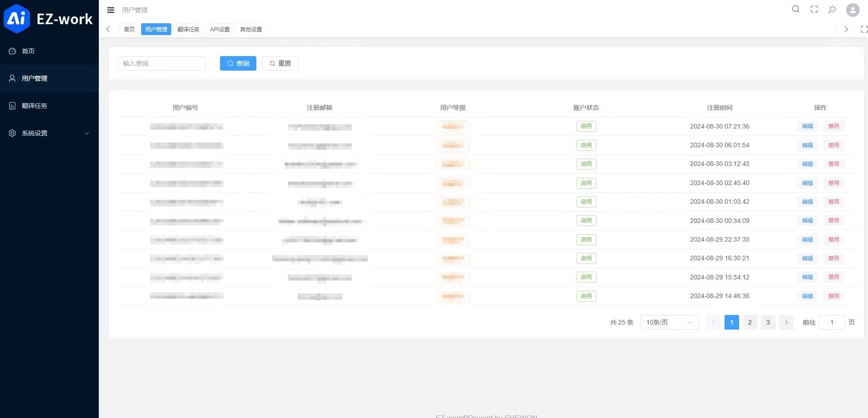Image resolution: width=868 pixels, height=418 pixels.
Task: Open the 其他设置 tab
Action: point(250,29)
